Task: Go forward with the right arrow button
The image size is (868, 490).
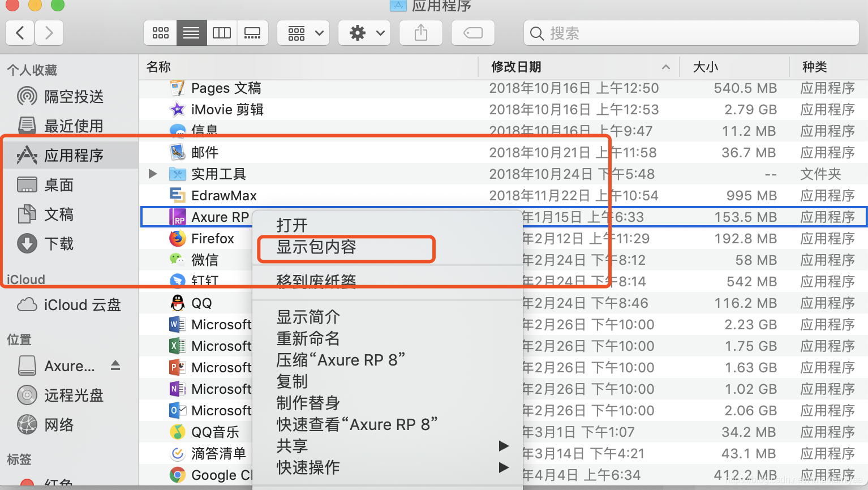Action: pyautogui.click(x=49, y=33)
